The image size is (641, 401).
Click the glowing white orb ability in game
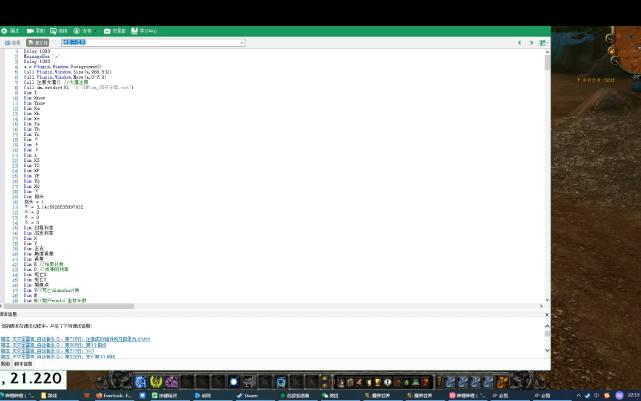[x=234, y=382]
